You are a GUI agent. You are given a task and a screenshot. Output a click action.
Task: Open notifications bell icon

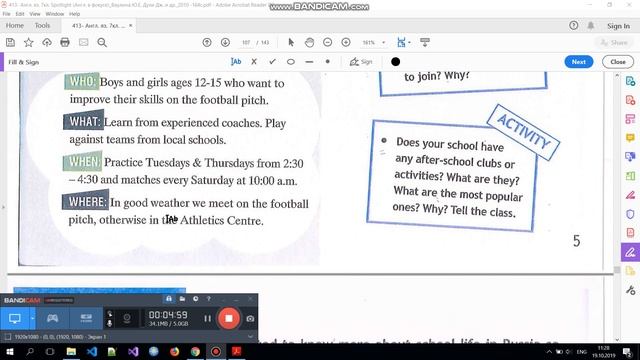(x=591, y=25)
